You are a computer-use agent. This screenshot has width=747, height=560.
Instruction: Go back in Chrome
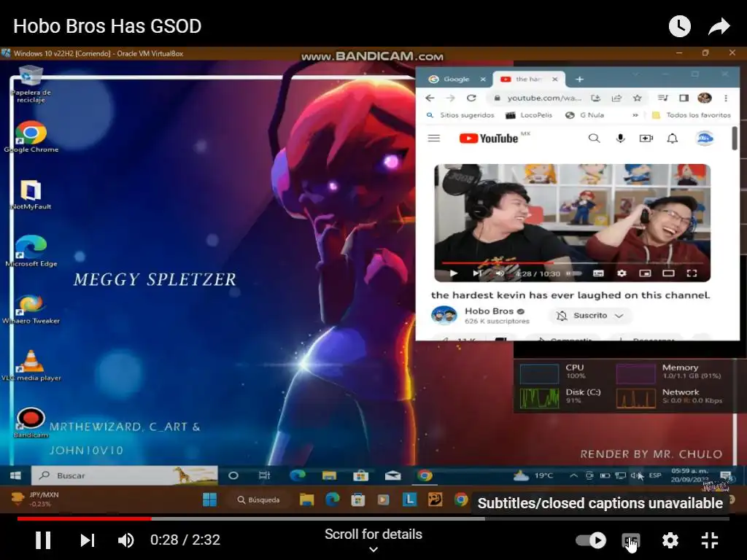430,98
